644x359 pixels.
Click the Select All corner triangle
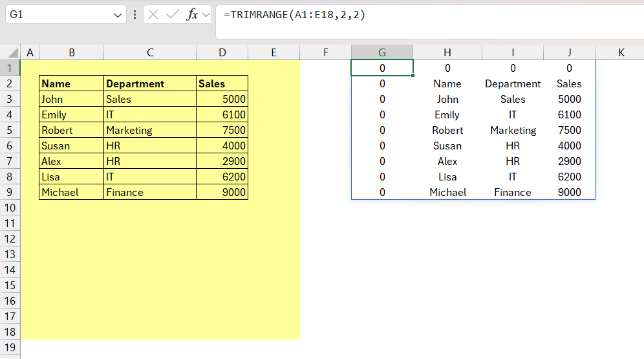[13, 52]
